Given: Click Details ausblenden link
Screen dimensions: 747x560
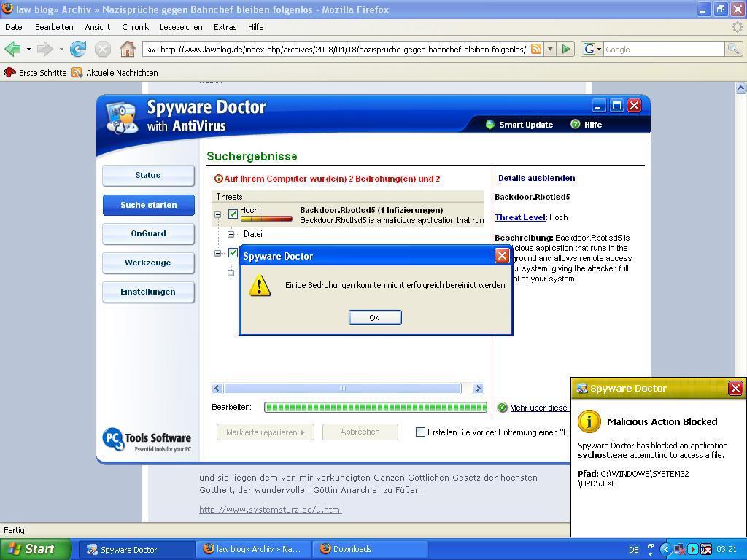Looking at the screenshot, I should 536,178.
